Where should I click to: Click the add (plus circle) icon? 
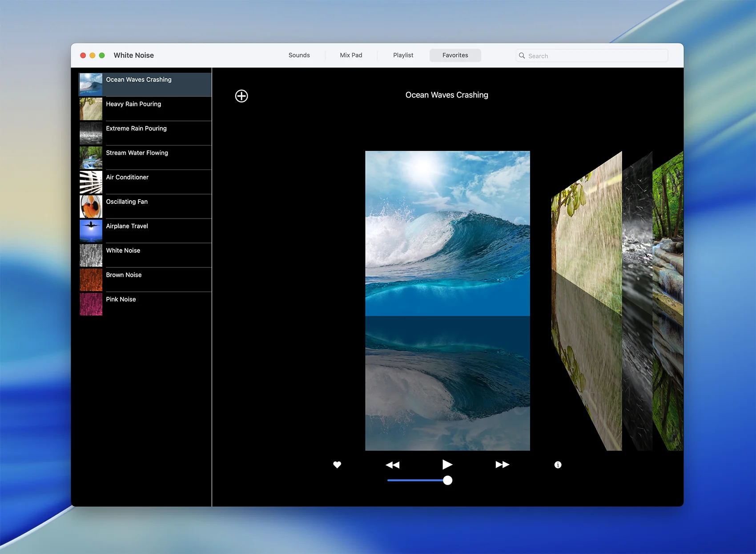241,96
